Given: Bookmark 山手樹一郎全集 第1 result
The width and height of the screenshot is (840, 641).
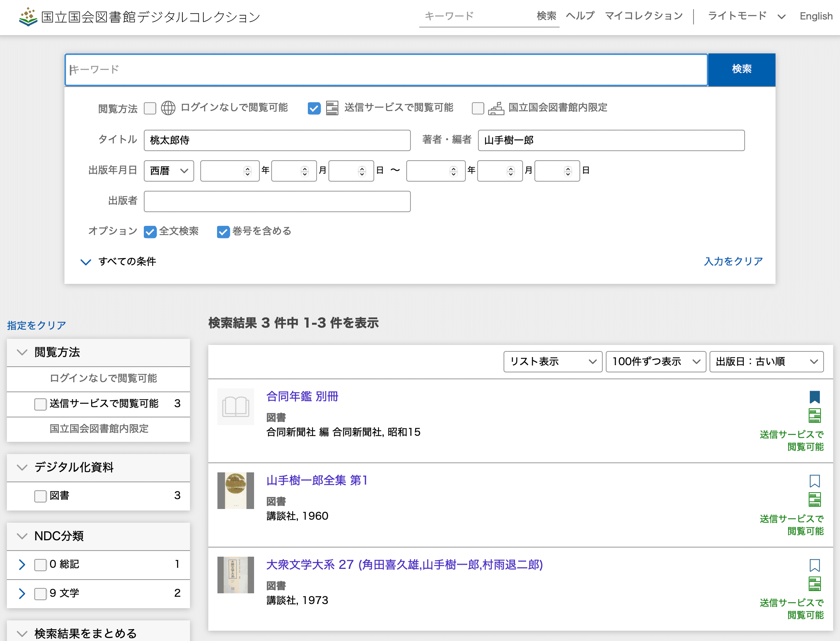Looking at the screenshot, I should (814, 481).
